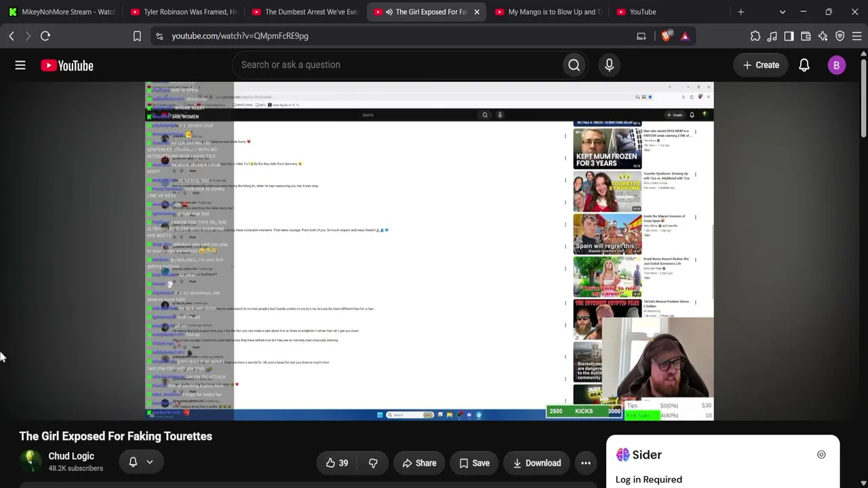Click the video player to pause
Viewport: 868px width, 488px height.
click(429, 251)
